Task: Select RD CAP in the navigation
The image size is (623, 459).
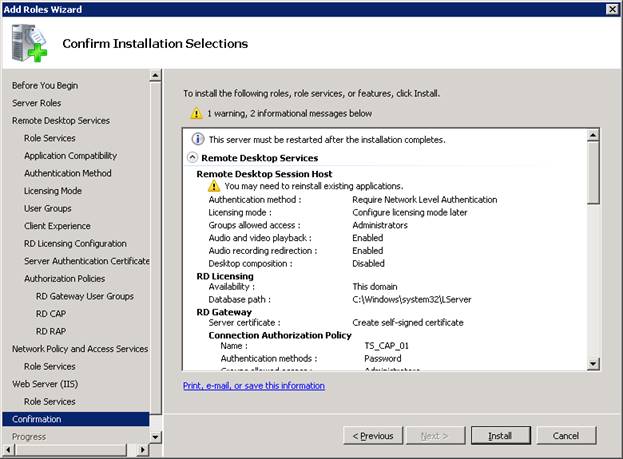Action: (x=52, y=314)
